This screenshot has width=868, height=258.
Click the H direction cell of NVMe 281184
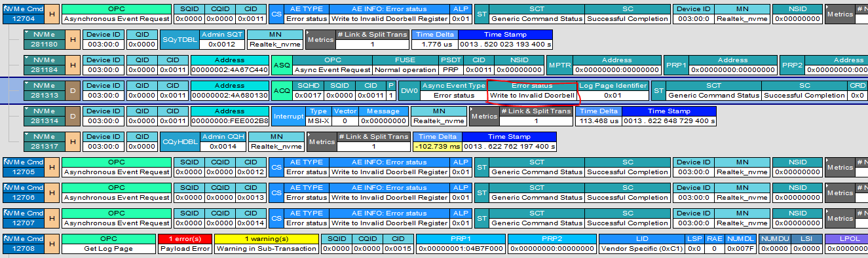click(73, 65)
